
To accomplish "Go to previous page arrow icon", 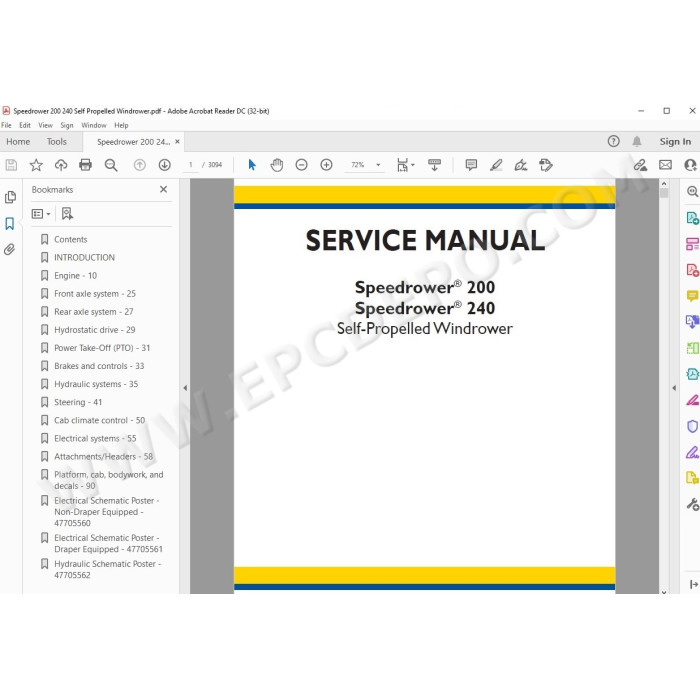I will click(140, 165).
